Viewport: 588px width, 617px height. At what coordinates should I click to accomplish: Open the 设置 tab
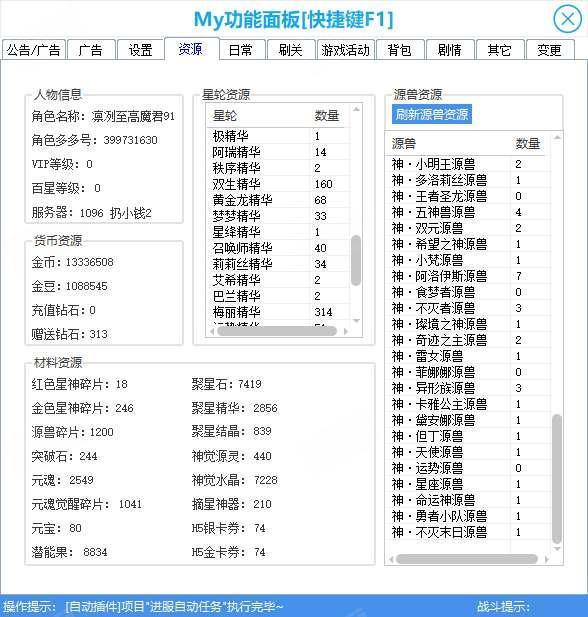(x=141, y=50)
